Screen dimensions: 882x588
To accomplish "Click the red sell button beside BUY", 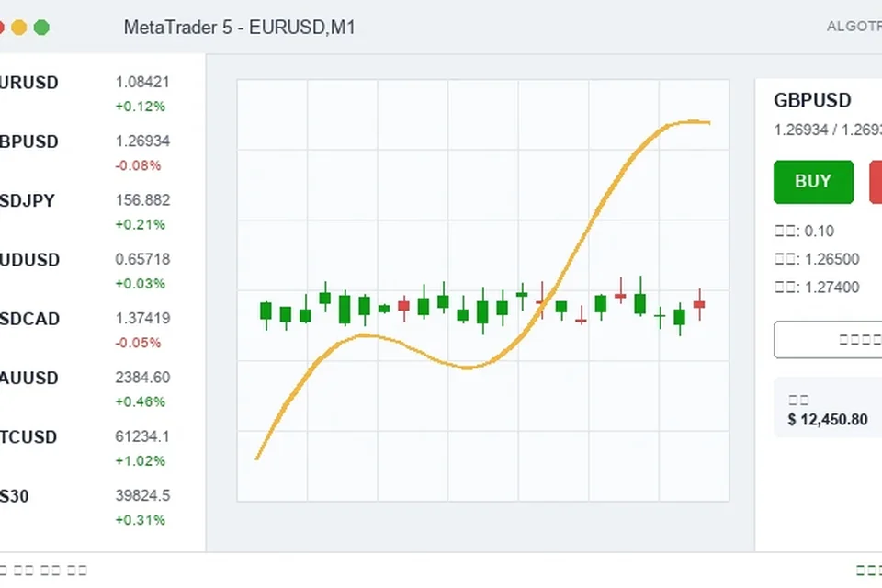I will coord(876,182).
